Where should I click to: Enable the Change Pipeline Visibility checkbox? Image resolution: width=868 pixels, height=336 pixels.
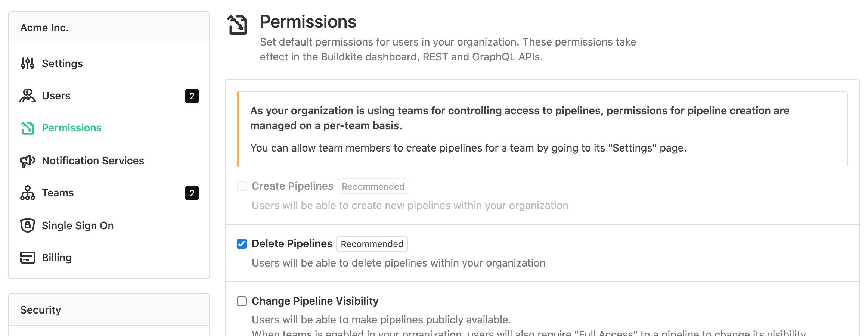click(242, 301)
